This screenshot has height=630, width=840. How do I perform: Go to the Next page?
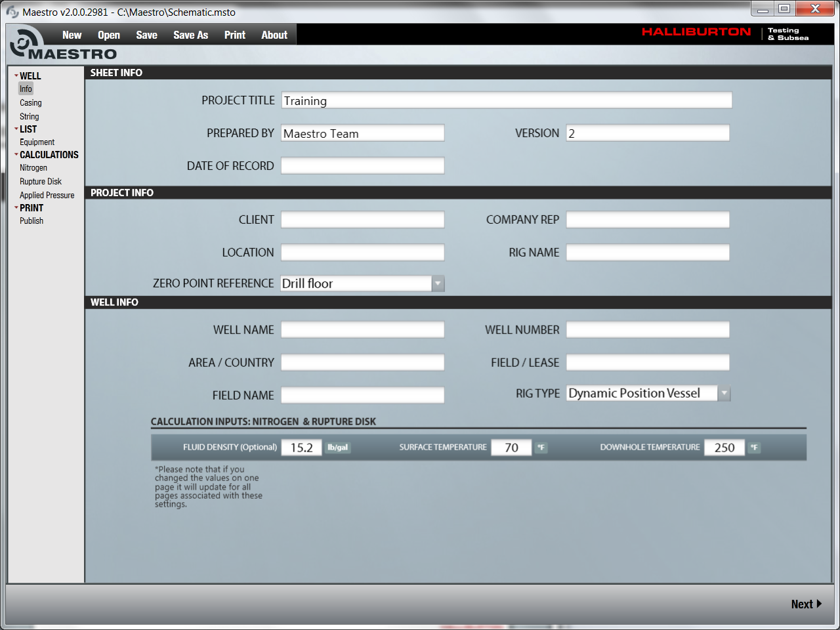(806, 604)
